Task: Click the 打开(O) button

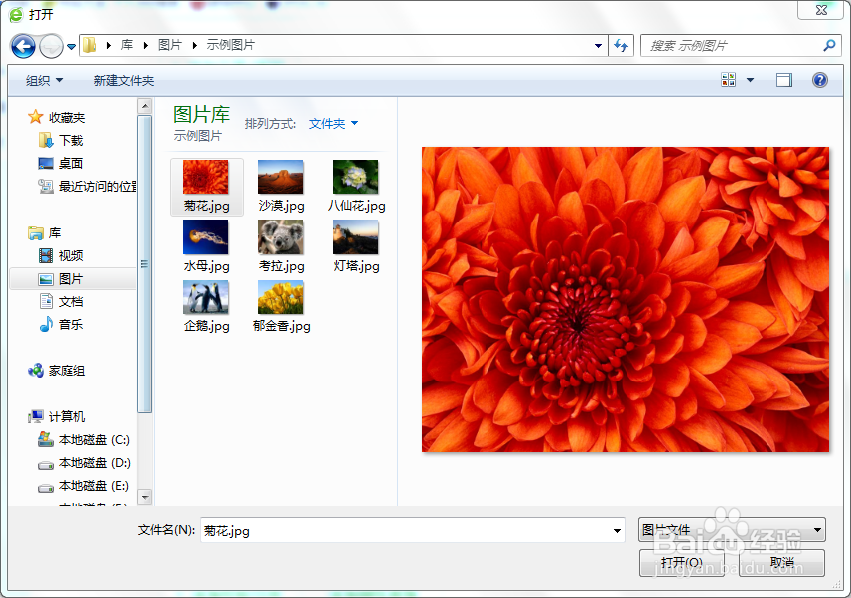Action: tap(682, 563)
